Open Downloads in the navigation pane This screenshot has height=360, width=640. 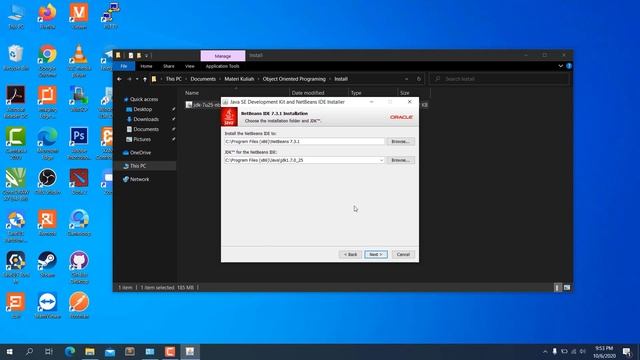tap(146, 119)
